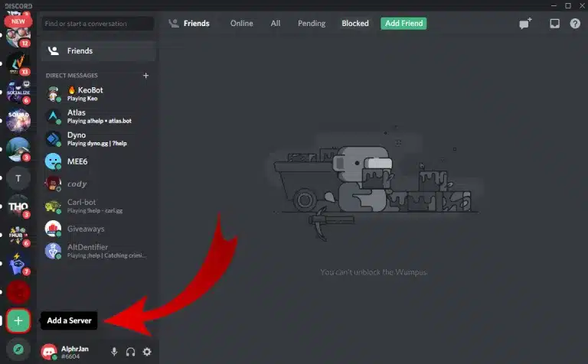The width and height of the screenshot is (588, 364).
Task: Toggle deafen headphones in user panel
Action: [x=131, y=352]
